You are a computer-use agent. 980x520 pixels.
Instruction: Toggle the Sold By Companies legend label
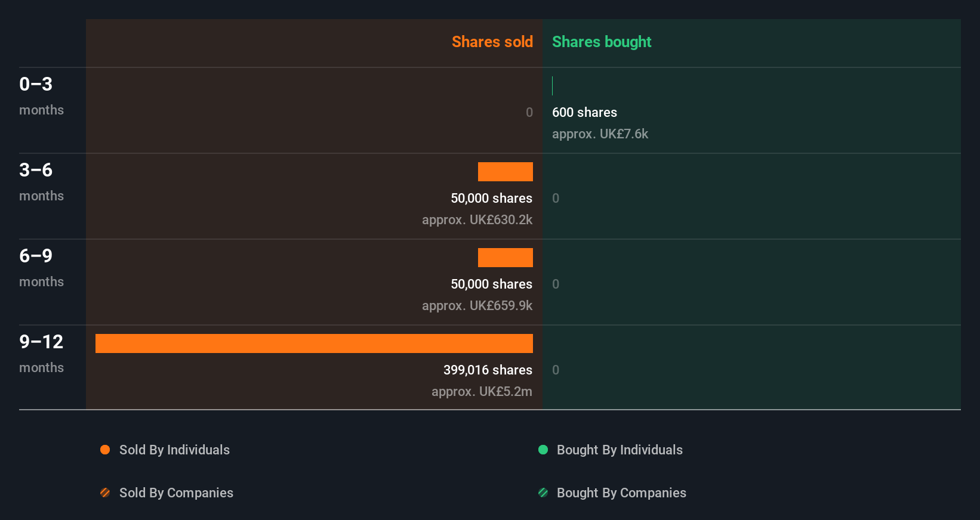point(176,493)
